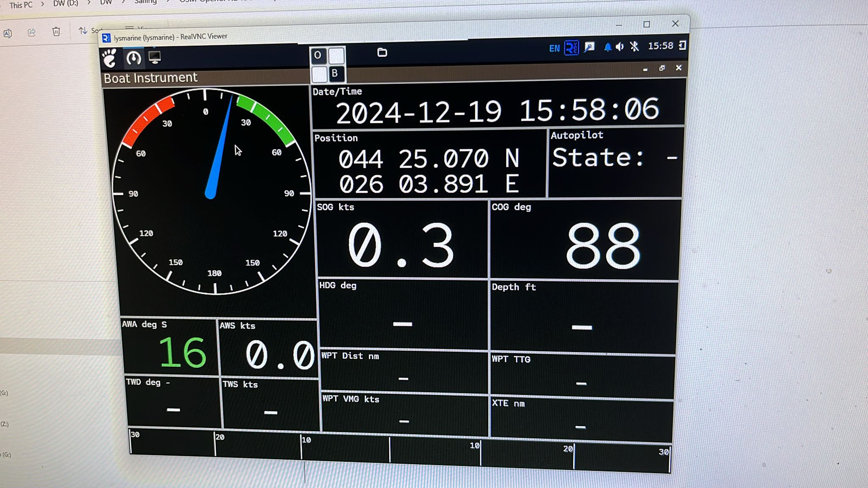868x488 pixels.
Task: Select the Boat Instrument gauge icon in the panel
Action: 134,58
